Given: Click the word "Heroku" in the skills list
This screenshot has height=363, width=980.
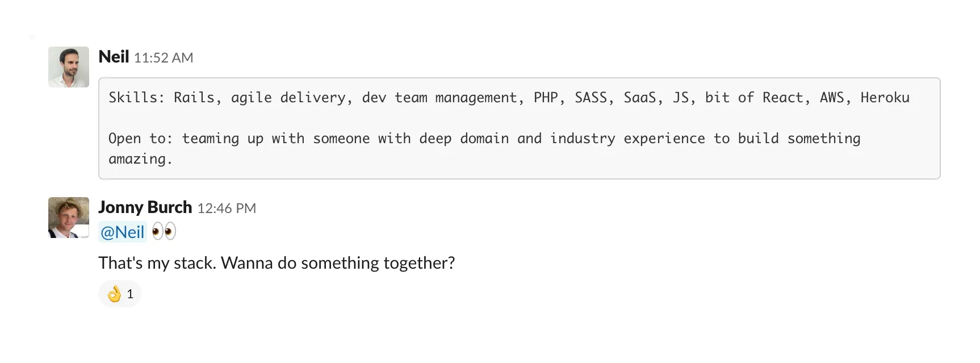Looking at the screenshot, I should click(885, 98).
